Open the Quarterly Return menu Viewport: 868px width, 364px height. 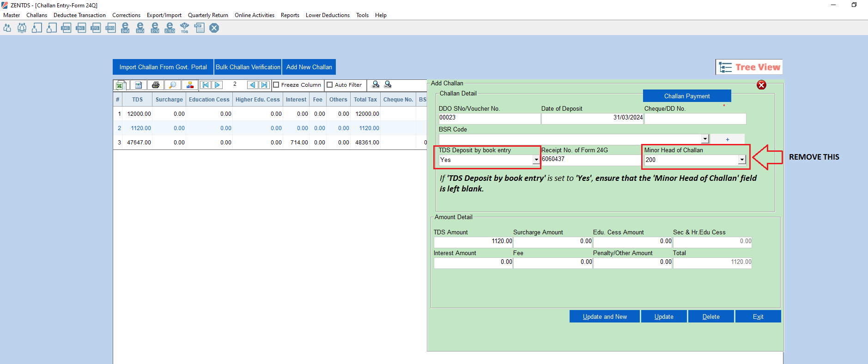(208, 15)
